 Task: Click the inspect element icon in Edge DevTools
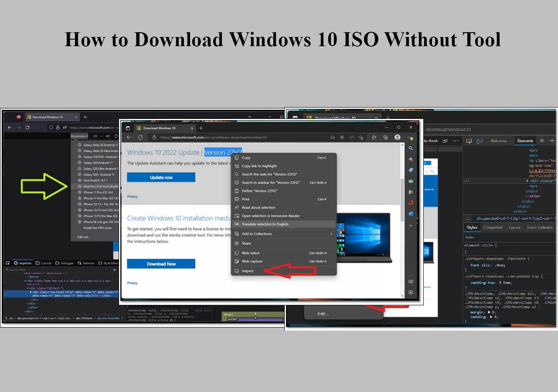(x=469, y=141)
